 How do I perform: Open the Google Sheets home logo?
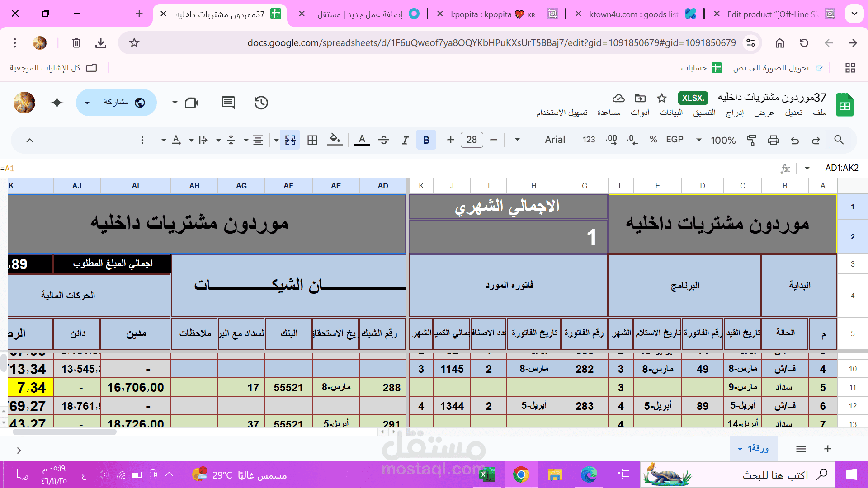coord(844,105)
